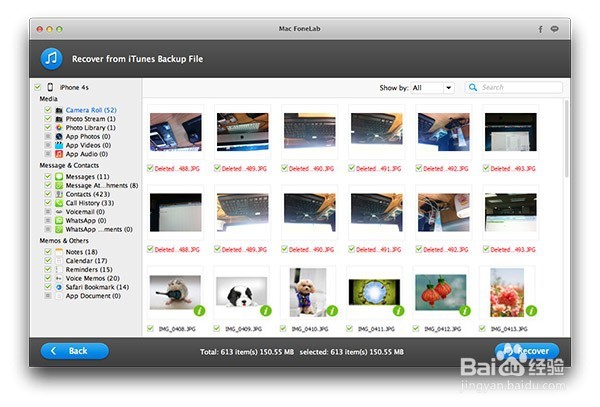The width and height of the screenshot is (600, 407).
Task: Click the App Photos icon
Action: pos(59,137)
